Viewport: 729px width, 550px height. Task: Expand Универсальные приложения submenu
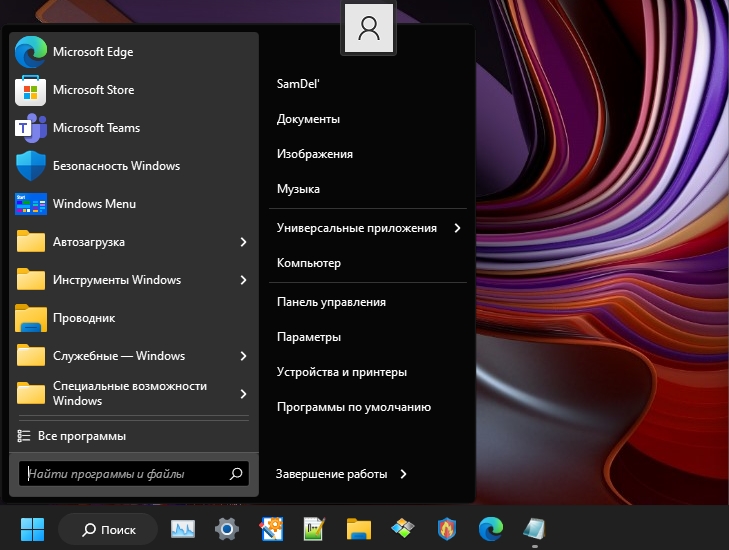click(457, 228)
